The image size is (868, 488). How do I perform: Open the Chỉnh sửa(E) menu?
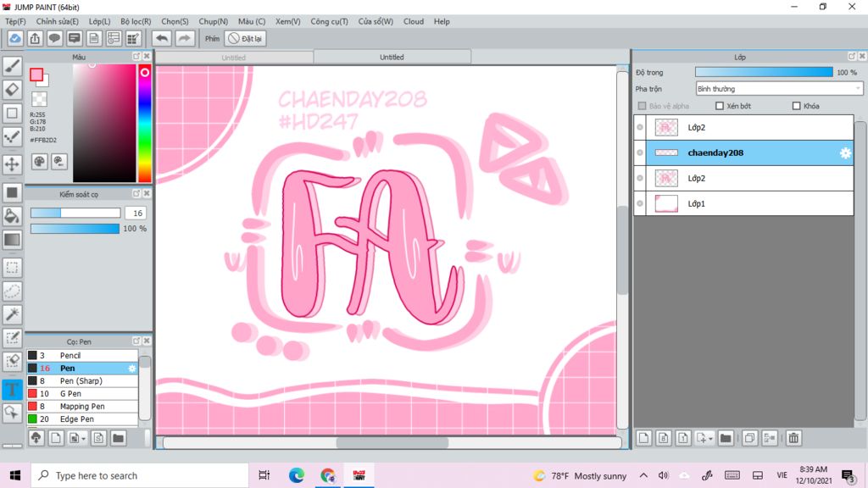click(x=58, y=21)
